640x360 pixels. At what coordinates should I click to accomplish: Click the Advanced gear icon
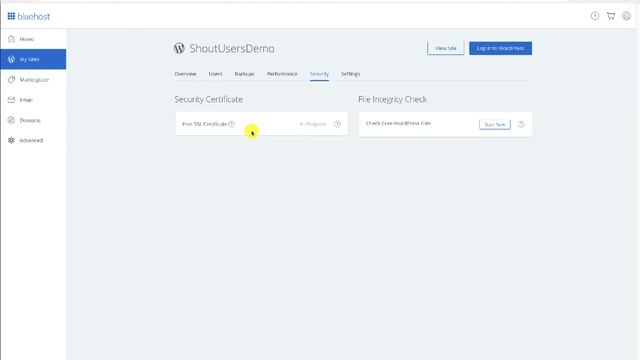coord(11,140)
